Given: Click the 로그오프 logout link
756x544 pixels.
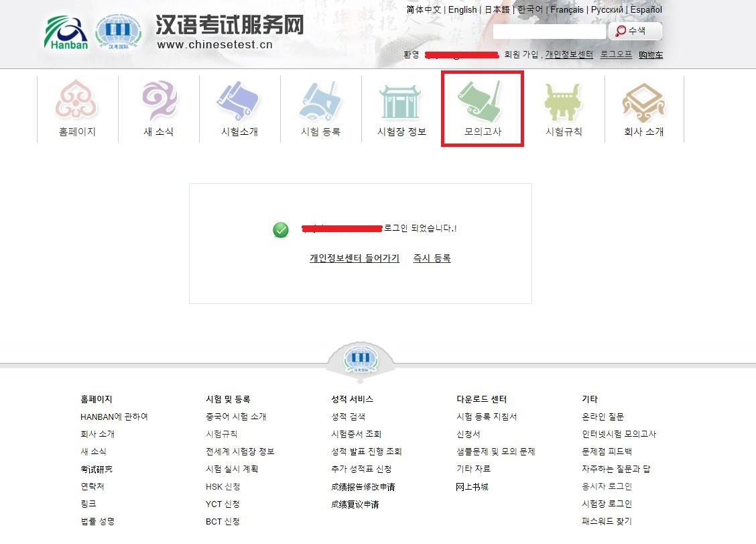Looking at the screenshot, I should [616, 55].
